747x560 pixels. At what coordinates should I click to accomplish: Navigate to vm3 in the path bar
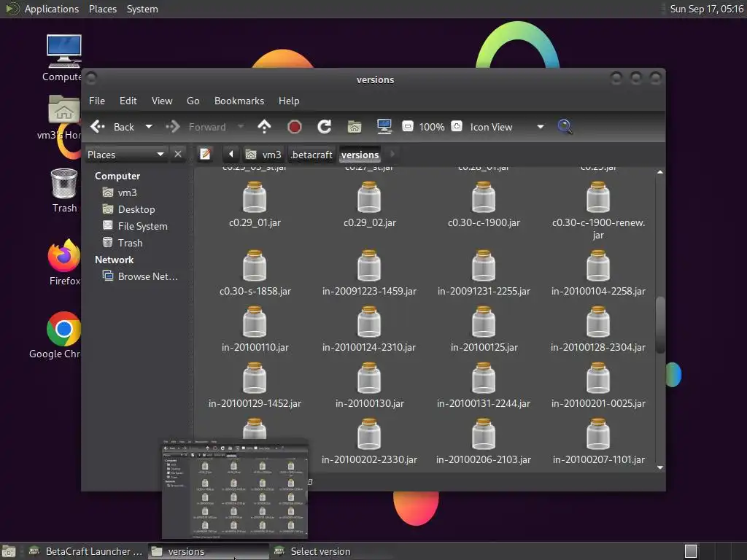point(263,155)
